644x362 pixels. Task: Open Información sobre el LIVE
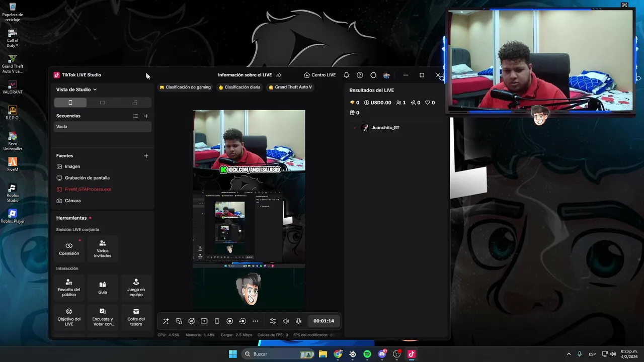pos(245,75)
